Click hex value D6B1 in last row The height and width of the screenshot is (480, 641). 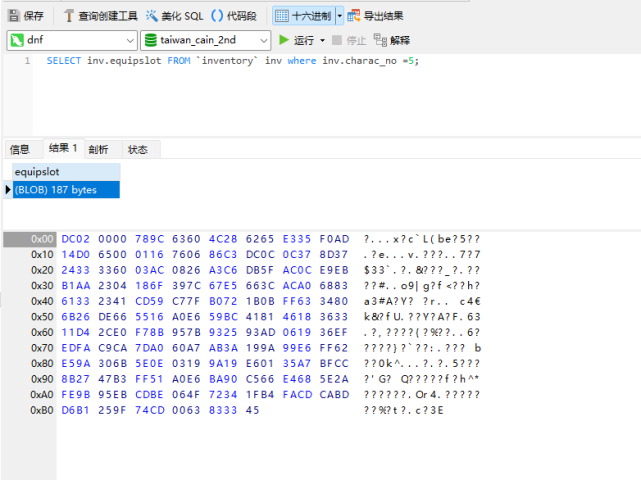point(75,410)
